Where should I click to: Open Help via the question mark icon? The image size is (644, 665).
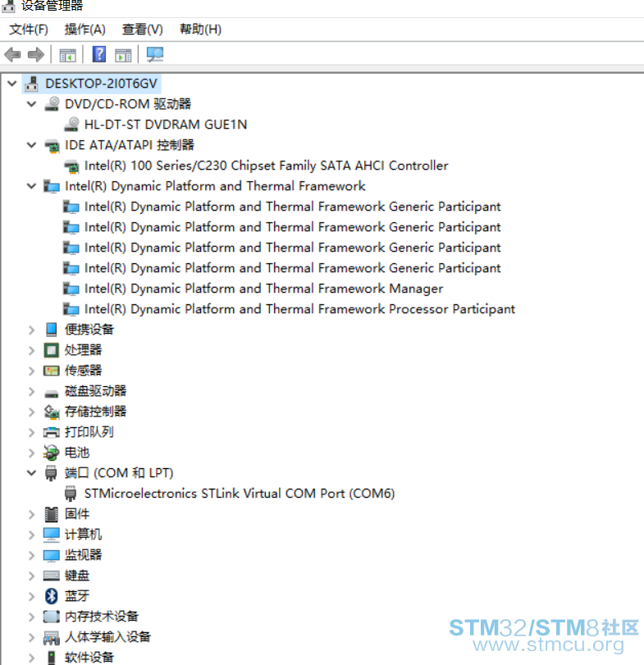(99, 54)
